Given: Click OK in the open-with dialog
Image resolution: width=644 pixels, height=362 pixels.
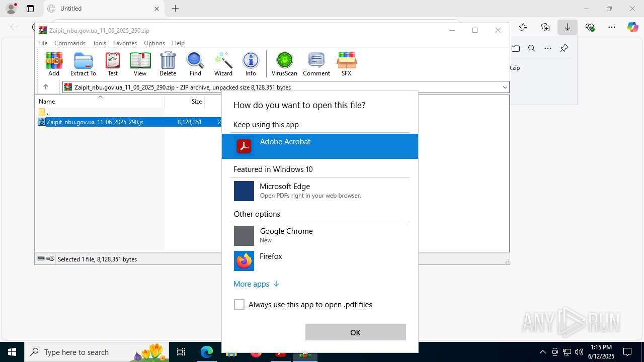Looking at the screenshot, I should 355,332.
